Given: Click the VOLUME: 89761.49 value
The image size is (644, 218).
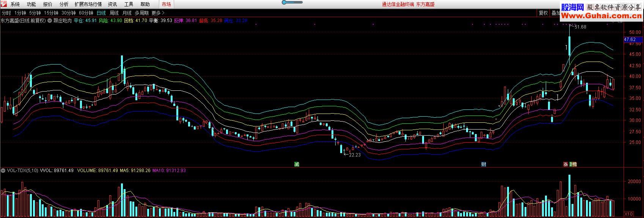Looking at the screenshot, I should pyautogui.click(x=97, y=171).
